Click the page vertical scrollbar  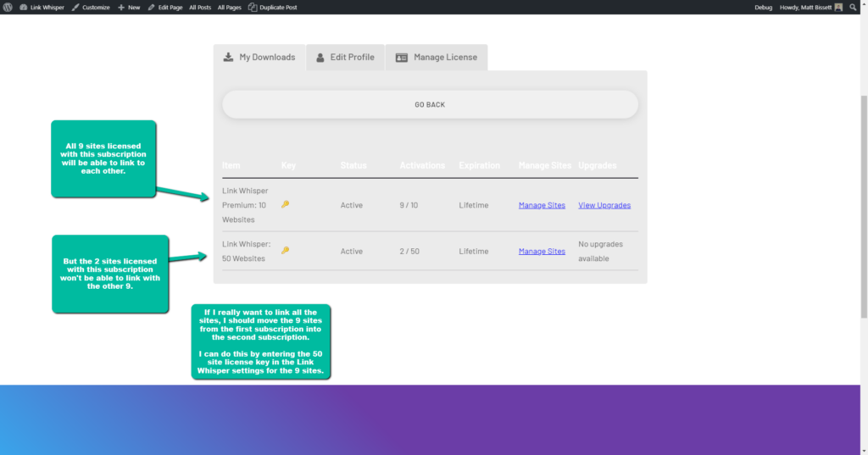pos(864,207)
